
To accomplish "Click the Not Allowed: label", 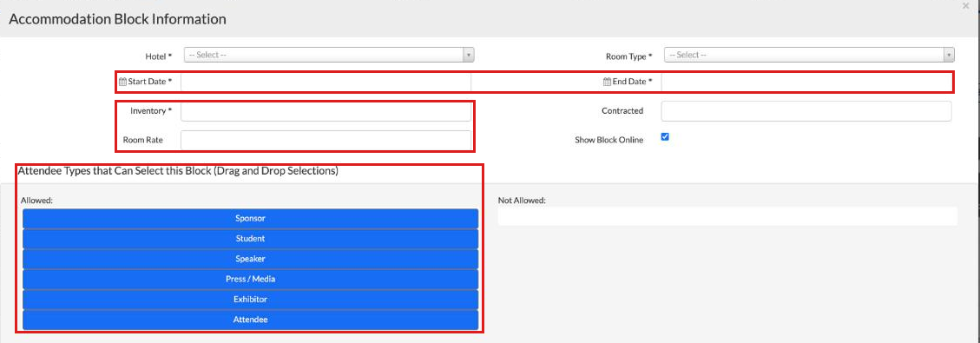I will [x=522, y=201].
